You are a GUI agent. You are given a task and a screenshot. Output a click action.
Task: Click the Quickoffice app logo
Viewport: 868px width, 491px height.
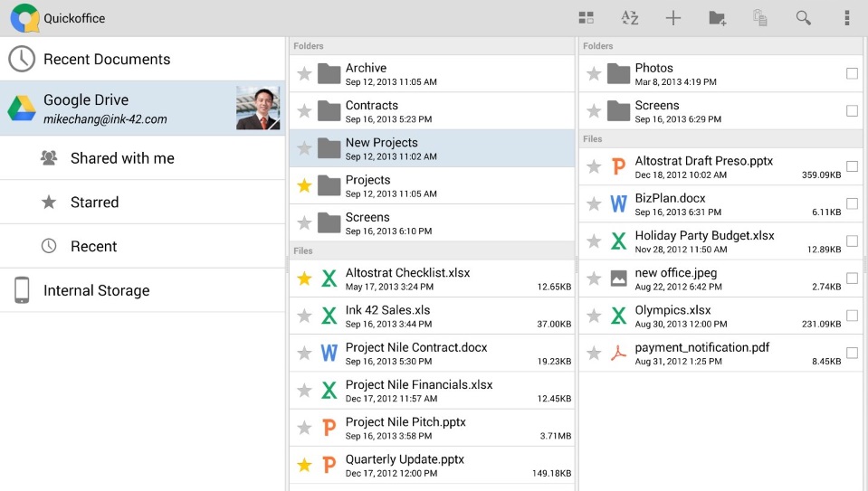(24, 18)
